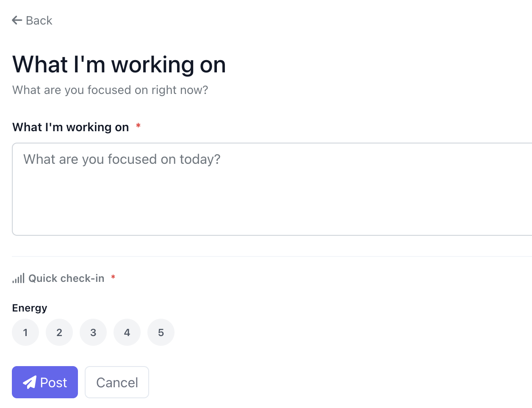This screenshot has height=408, width=532.
Task: Click the red asterisk beside the working-on field label
Action: coord(138,126)
